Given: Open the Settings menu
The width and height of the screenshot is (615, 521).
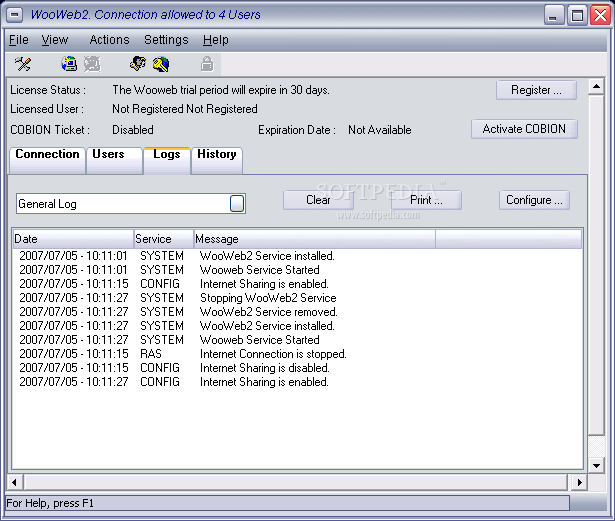Looking at the screenshot, I should pos(166,40).
